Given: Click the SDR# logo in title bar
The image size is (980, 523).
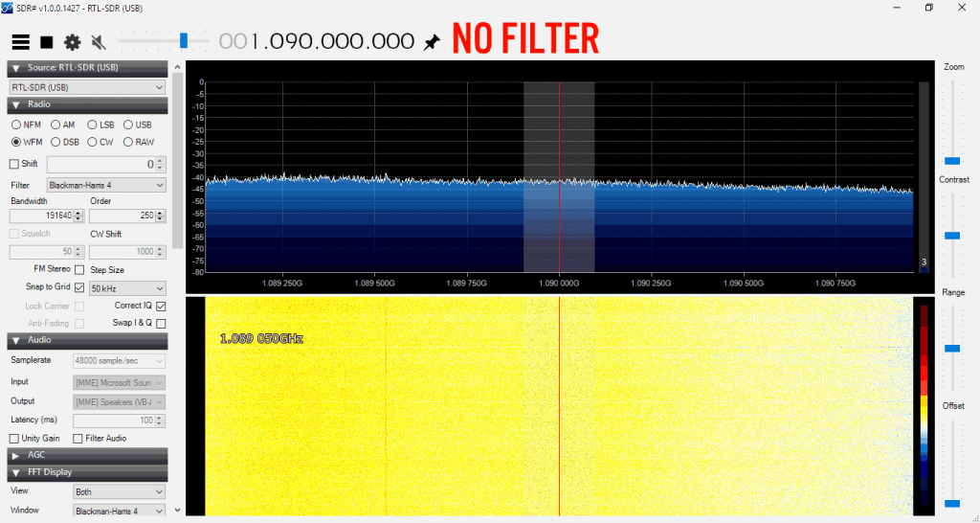Looking at the screenshot, I should pos(8,8).
